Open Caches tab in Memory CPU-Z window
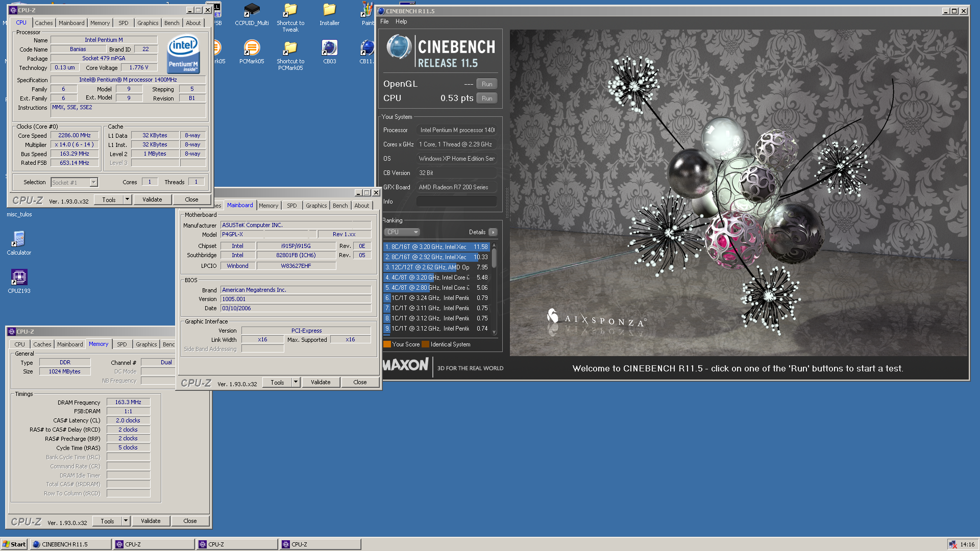 42,344
